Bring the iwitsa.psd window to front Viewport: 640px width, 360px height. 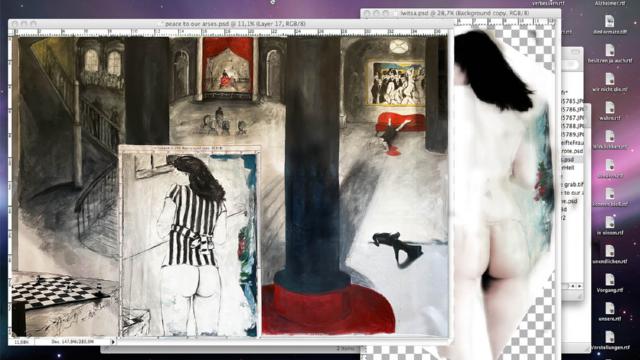point(462,13)
